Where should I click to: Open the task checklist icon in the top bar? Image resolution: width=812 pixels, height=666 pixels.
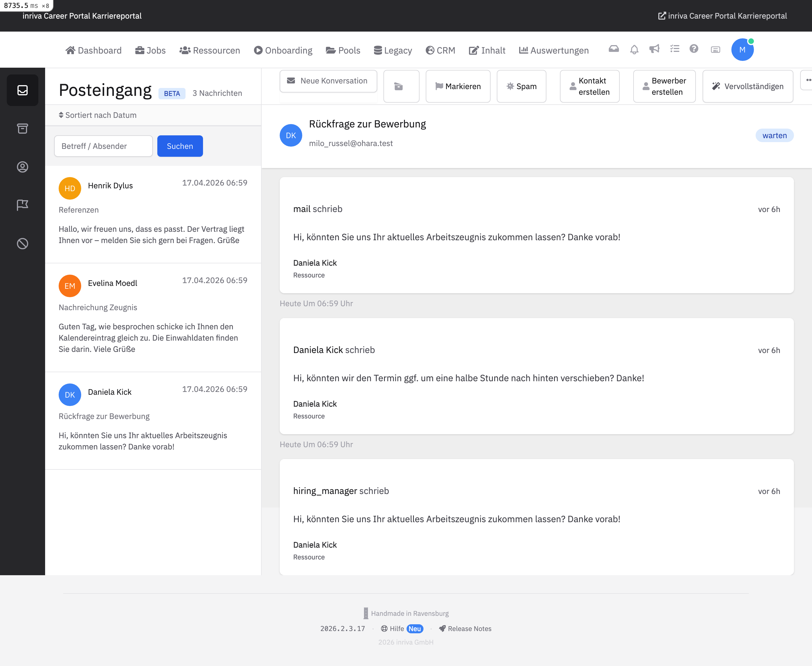pos(675,49)
